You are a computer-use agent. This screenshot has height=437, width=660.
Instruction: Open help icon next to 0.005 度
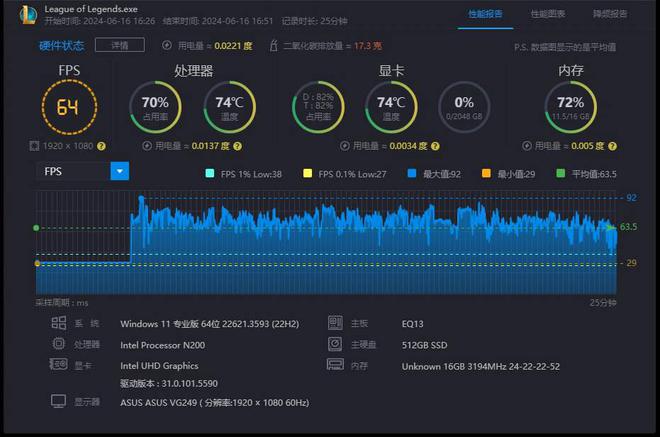(x=612, y=146)
